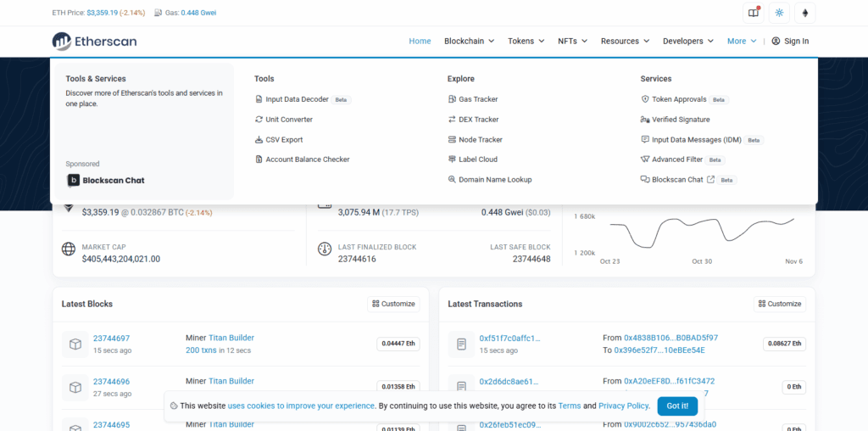Image resolution: width=868 pixels, height=431 pixels.
Task: Open Node Tracker
Action: pos(481,140)
